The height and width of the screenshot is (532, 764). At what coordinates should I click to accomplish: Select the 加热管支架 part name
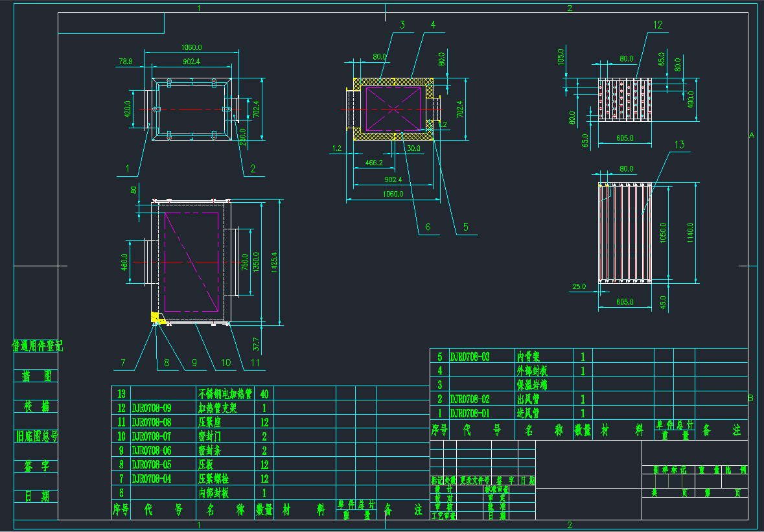218,408
